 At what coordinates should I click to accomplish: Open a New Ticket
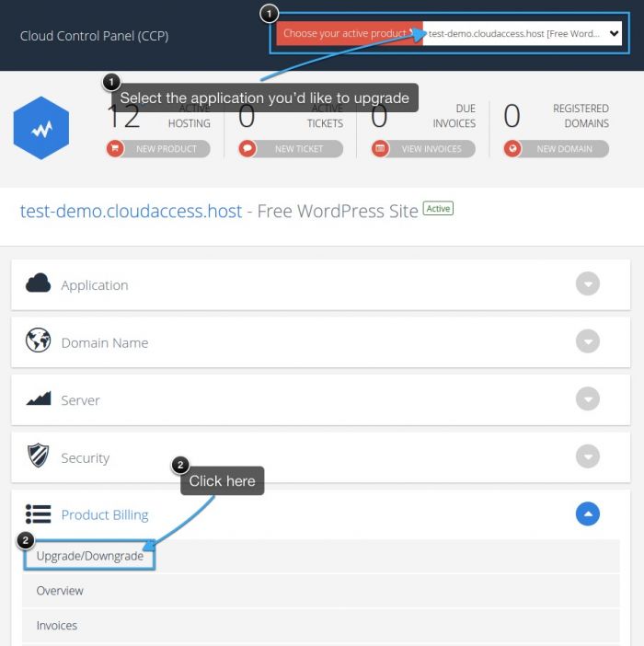coord(291,149)
